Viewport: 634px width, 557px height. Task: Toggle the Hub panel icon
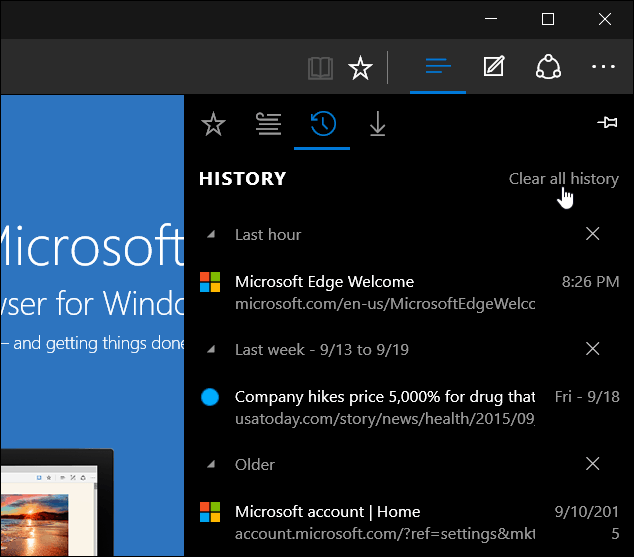click(438, 67)
